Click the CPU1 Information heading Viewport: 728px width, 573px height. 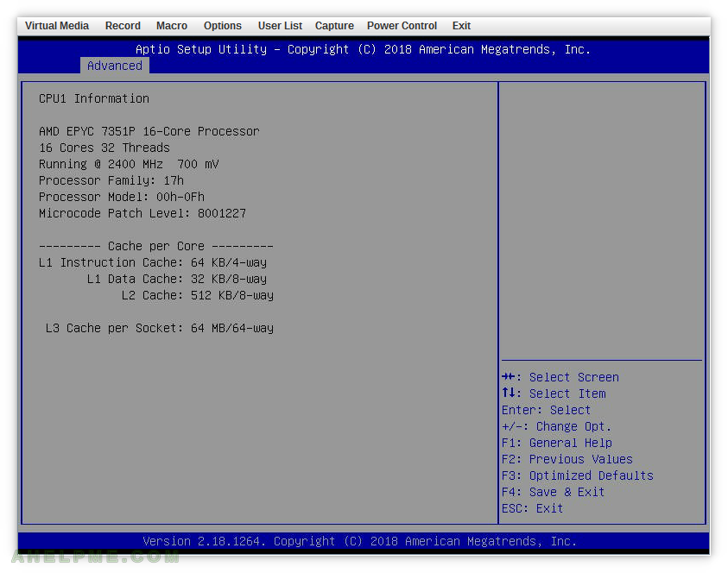point(94,98)
